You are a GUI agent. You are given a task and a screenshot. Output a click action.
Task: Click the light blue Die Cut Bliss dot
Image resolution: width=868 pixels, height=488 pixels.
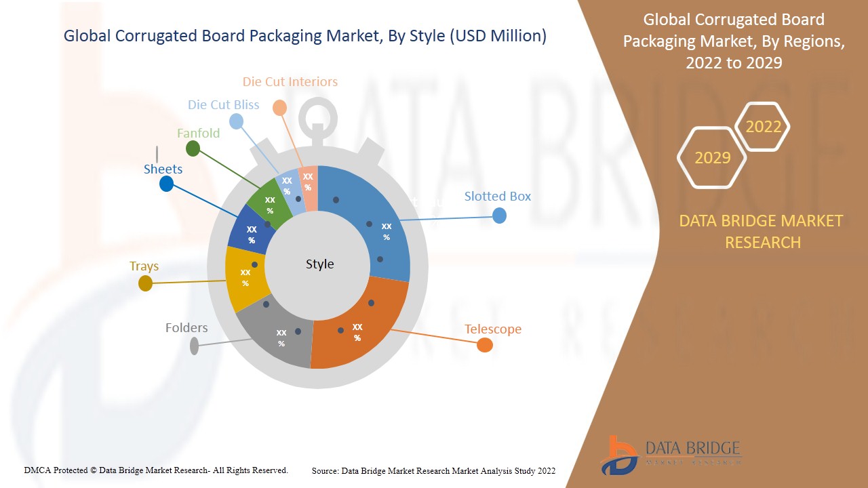236,121
